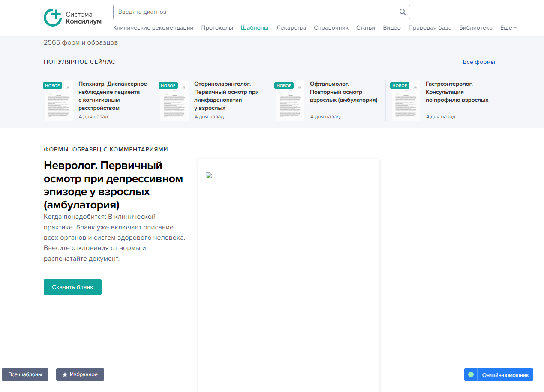This screenshot has width=544, height=392.
Task: Click the Система Консилиум logo
Action: click(73, 18)
